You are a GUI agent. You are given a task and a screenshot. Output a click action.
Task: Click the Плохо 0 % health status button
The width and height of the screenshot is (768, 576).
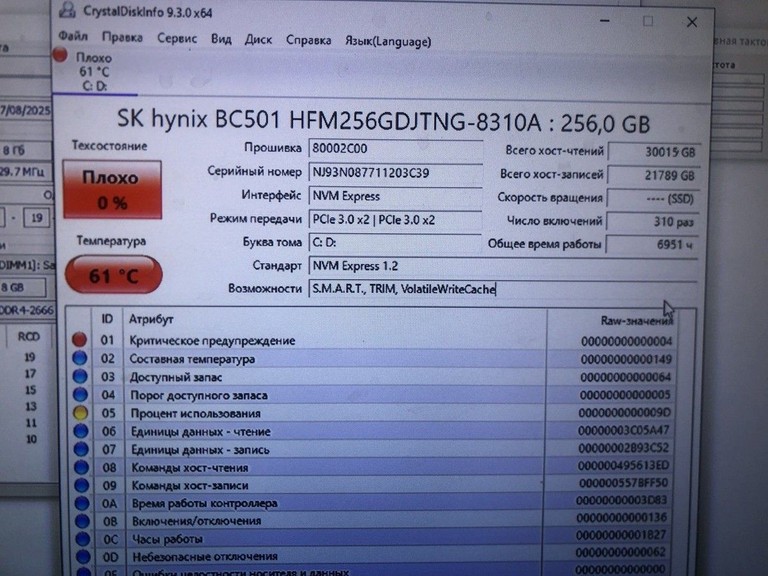112,190
